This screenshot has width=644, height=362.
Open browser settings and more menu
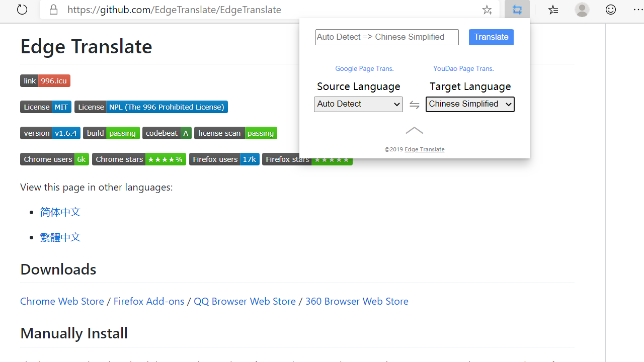(x=637, y=10)
